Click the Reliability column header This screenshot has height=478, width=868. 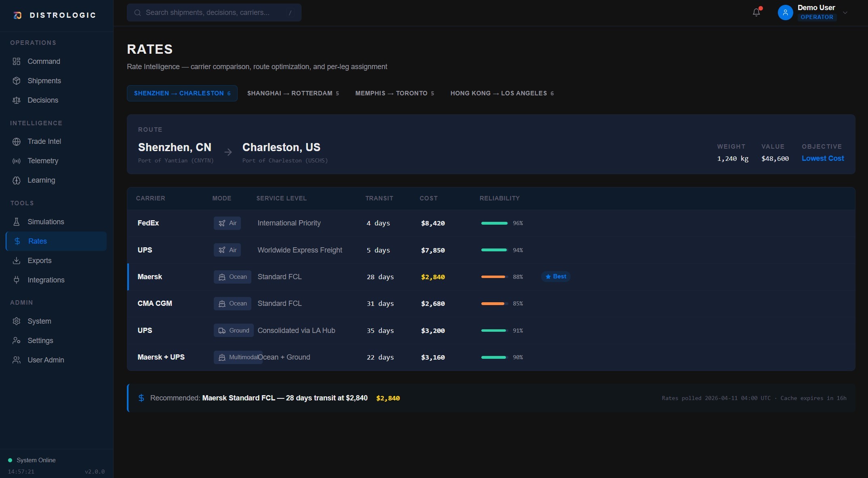click(x=499, y=198)
